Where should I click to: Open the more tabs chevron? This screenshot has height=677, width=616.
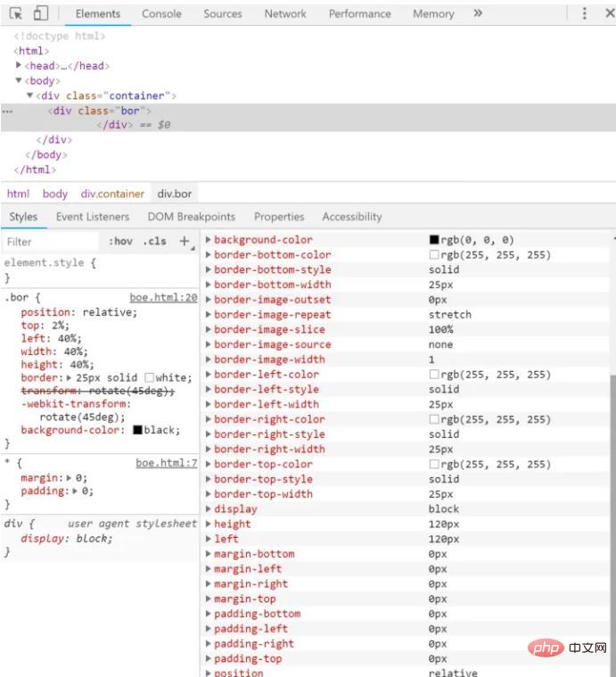coord(478,13)
